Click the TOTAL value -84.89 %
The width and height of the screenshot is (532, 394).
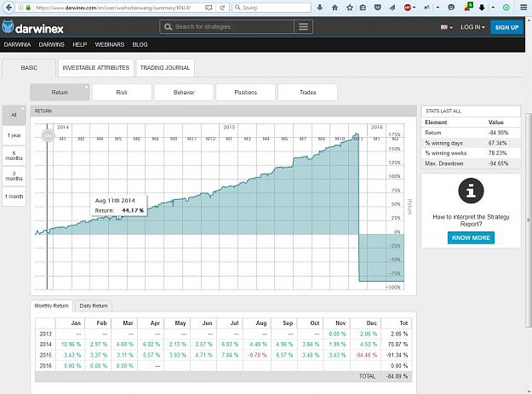tap(398, 376)
